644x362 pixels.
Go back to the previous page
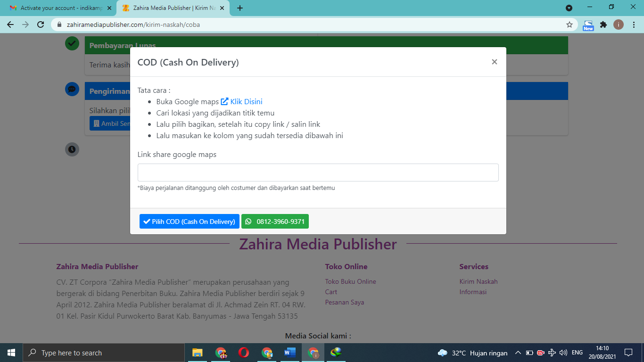click(10, 25)
